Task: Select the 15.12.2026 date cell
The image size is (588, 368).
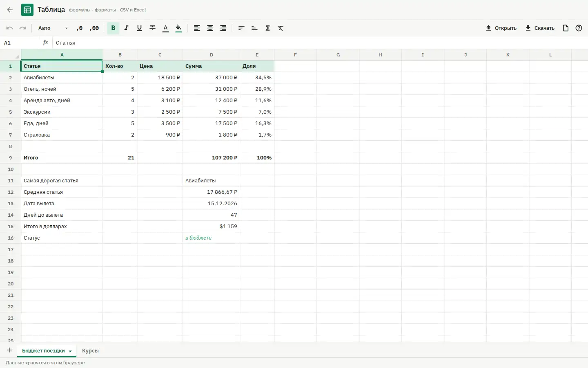Action: pos(212,204)
